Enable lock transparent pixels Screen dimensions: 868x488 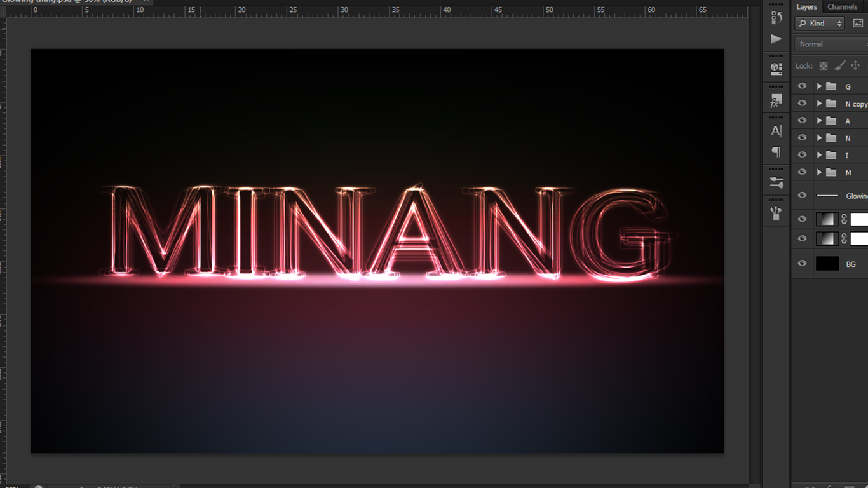coord(822,65)
